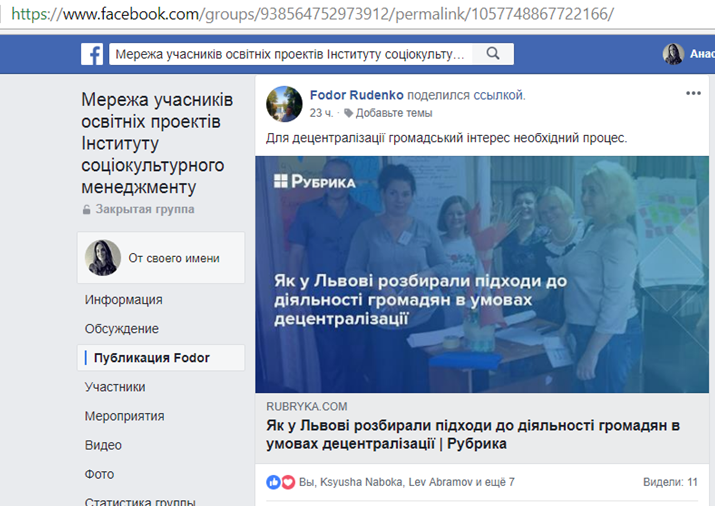Click inside the Facebook search field
Image resolution: width=715 pixels, height=506 pixels.
pos(291,54)
